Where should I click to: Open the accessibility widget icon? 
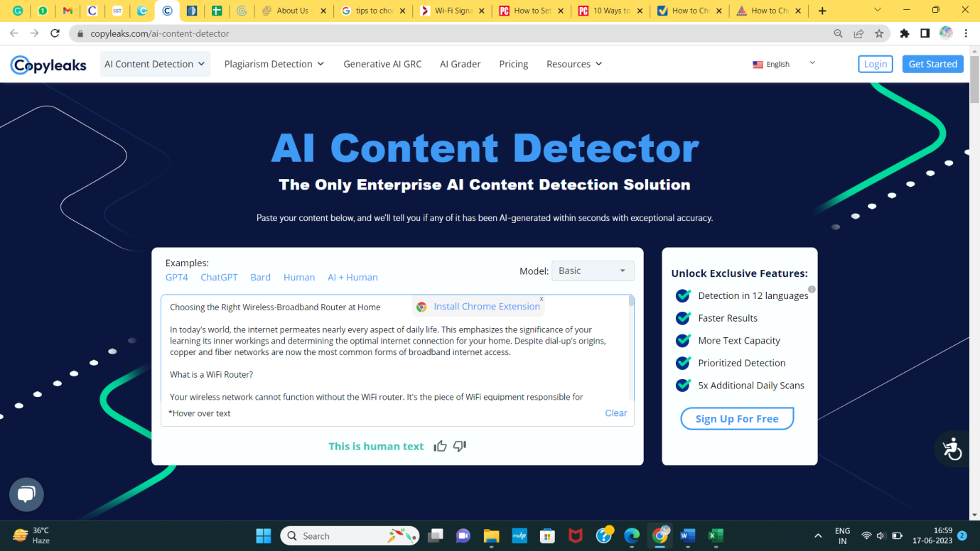(x=952, y=449)
